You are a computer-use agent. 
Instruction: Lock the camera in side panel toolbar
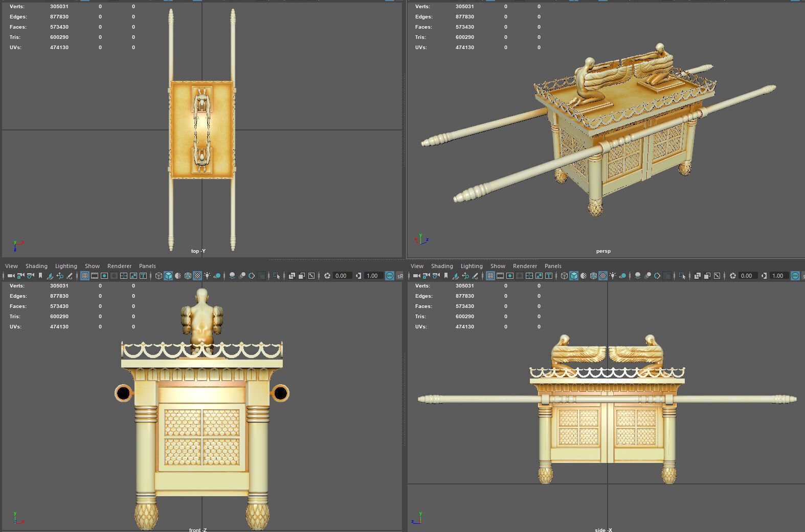point(426,276)
